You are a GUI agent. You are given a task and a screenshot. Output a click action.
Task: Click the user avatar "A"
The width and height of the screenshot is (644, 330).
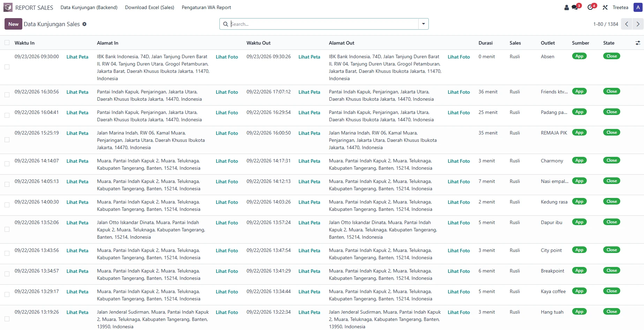[x=638, y=7]
